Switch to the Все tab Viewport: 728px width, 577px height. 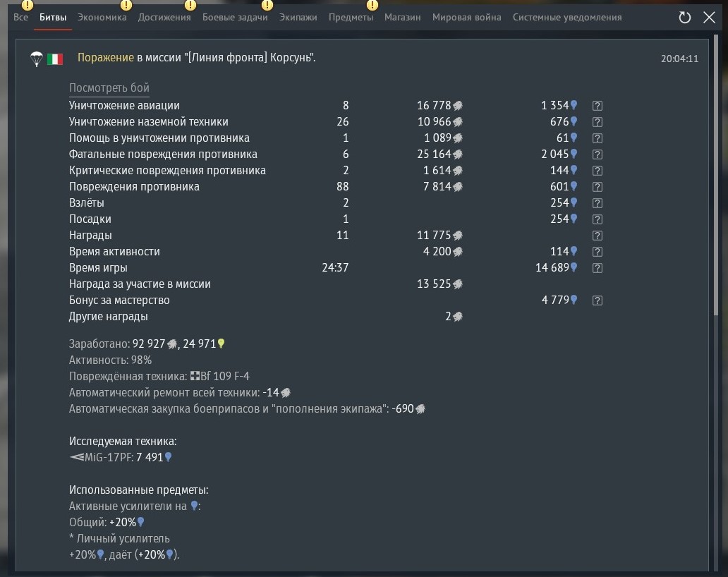21,17
